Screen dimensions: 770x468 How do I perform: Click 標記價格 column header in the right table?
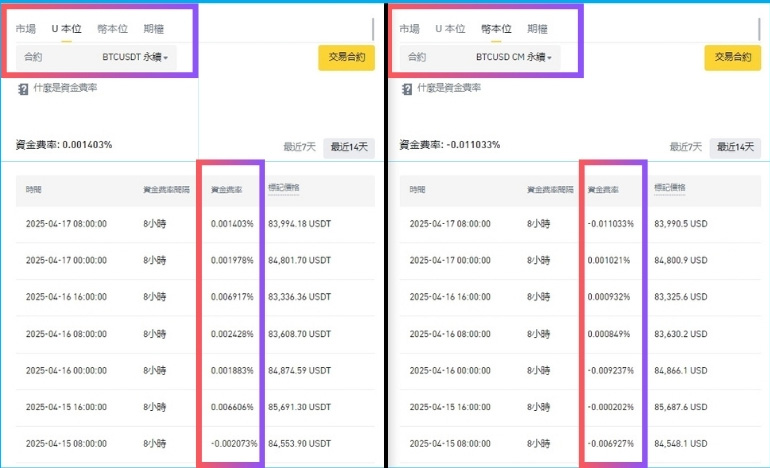point(669,188)
